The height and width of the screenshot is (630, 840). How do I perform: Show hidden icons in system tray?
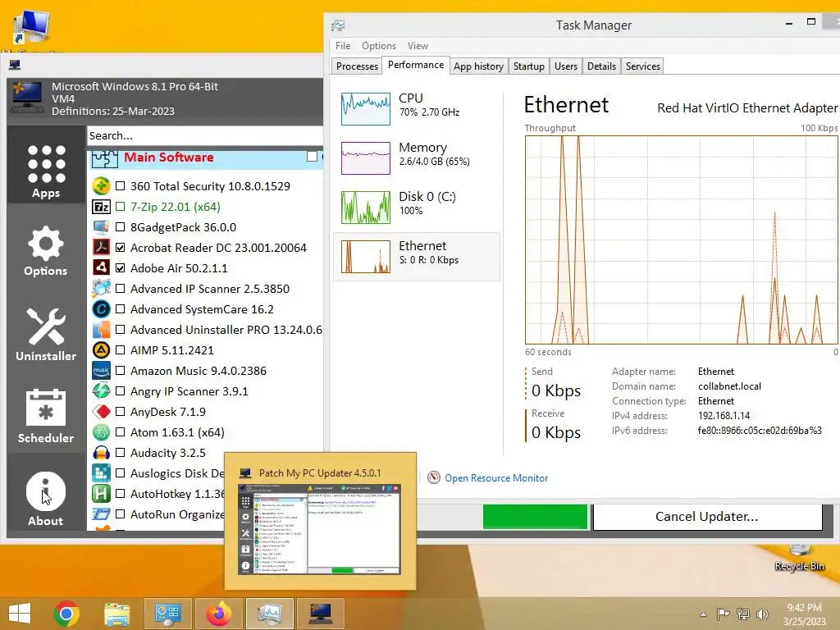[703, 614]
